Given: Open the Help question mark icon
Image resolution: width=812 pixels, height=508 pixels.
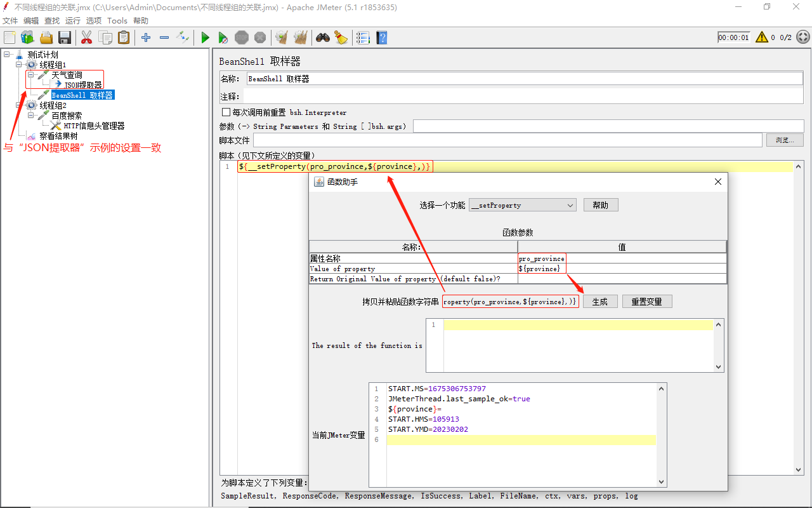Looking at the screenshot, I should pyautogui.click(x=381, y=37).
